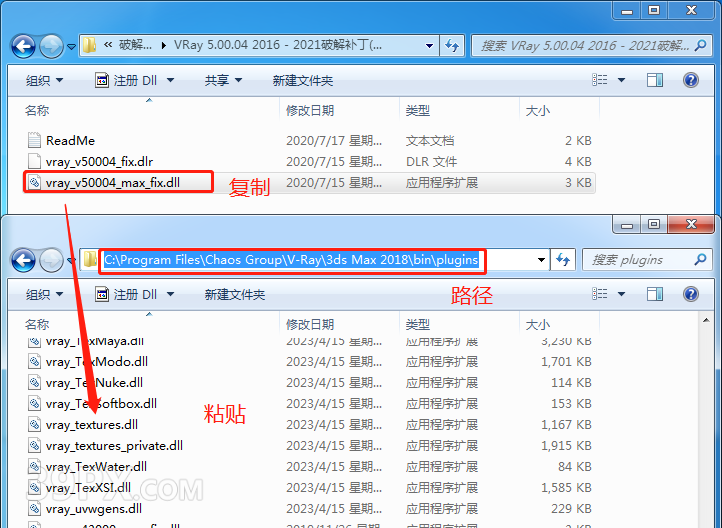Click vray_uvwgens.dll file icon
Viewport: 722px width, 528px height.
(x=35, y=509)
